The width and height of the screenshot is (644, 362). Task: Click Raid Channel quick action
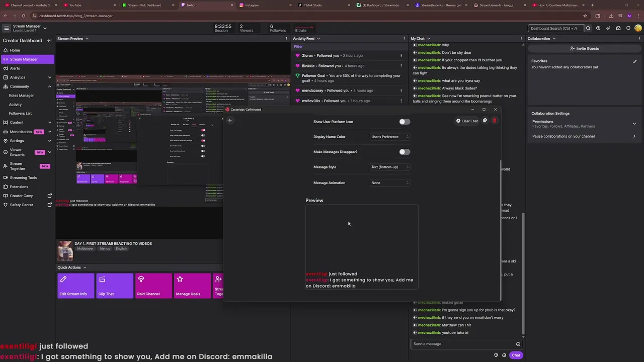point(153,286)
